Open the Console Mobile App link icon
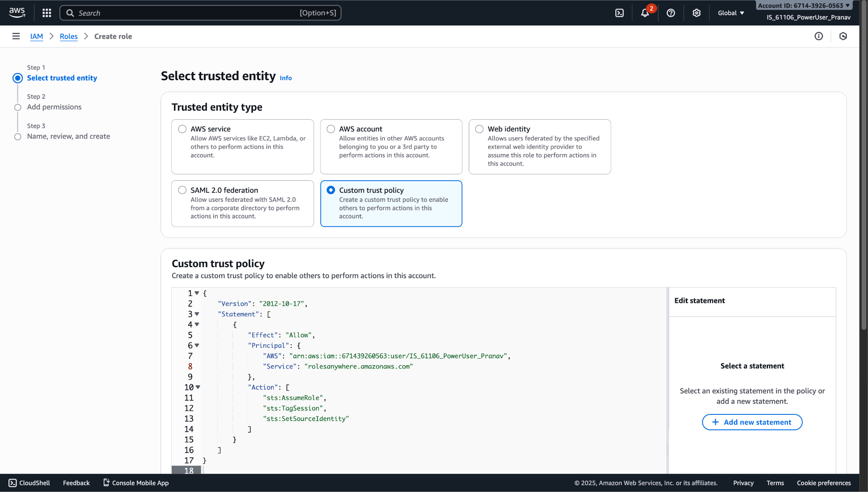Screen dimensions: 868x492 106,483
